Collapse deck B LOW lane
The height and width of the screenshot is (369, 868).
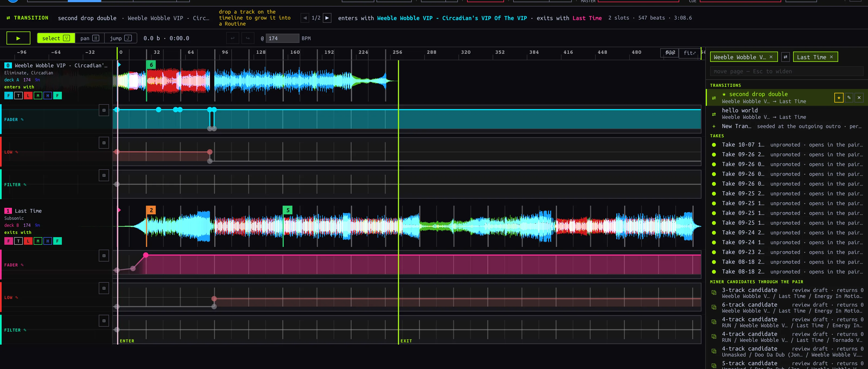click(104, 288)
